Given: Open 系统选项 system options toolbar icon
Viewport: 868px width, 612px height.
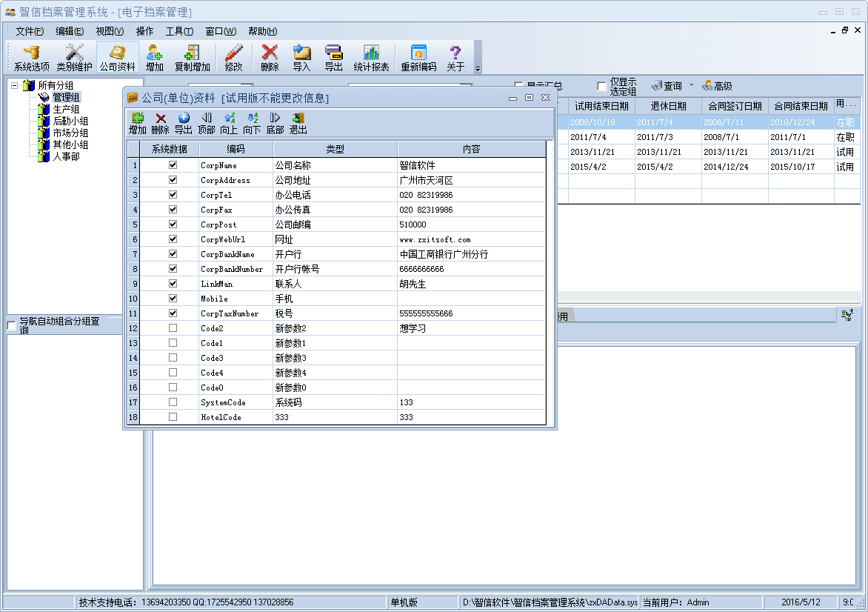Looking at the screenshot, I should point(31,58).
